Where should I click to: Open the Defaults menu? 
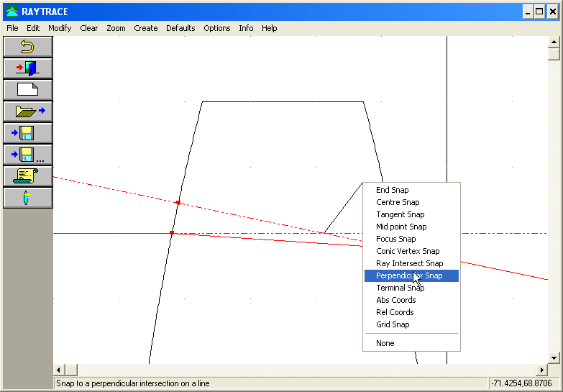coord(180,28)
